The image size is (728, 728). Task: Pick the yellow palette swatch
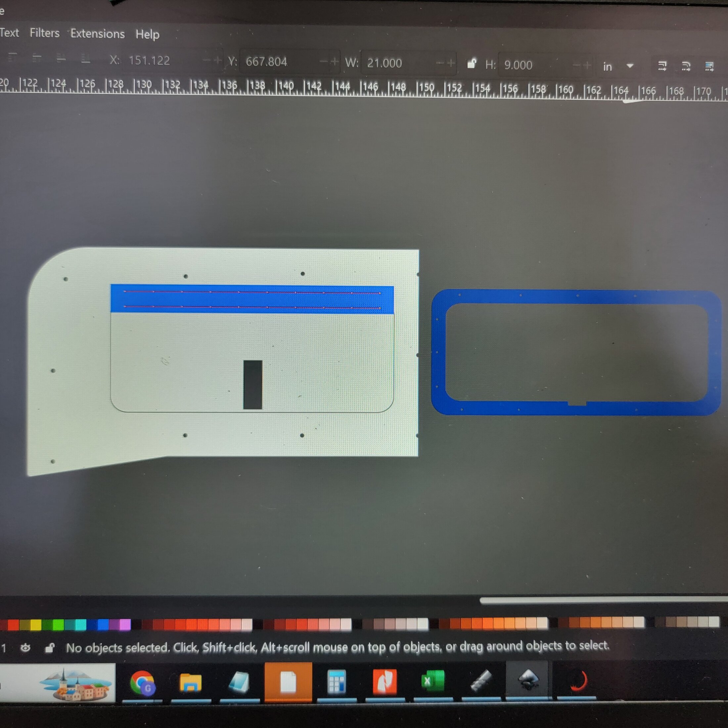click(x=36, y=624)
